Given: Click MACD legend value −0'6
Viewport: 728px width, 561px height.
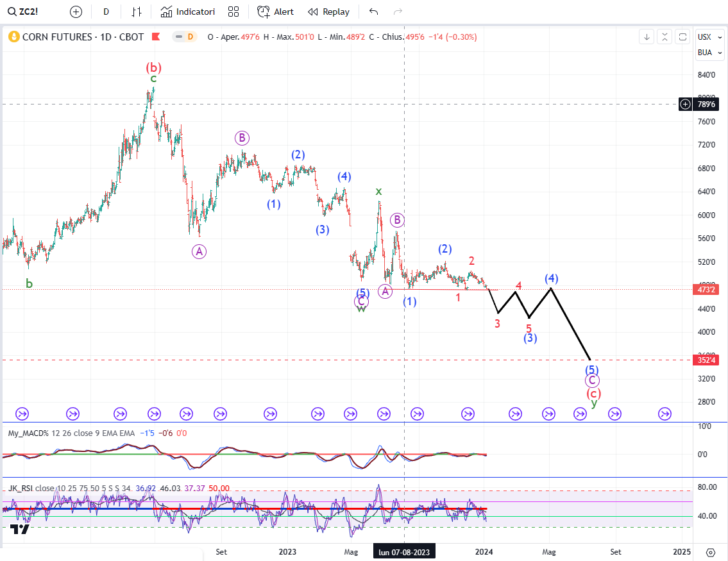Looking at the screenshot, I should click(165, 433).
